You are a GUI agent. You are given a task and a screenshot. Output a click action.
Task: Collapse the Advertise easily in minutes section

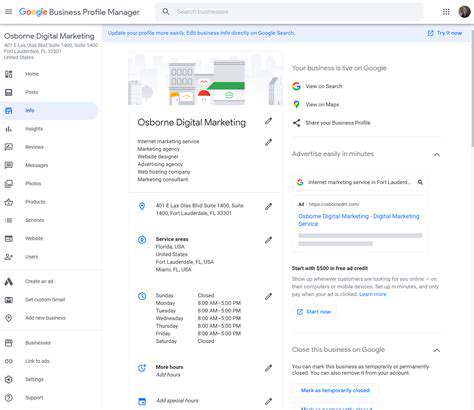point(437,155)
